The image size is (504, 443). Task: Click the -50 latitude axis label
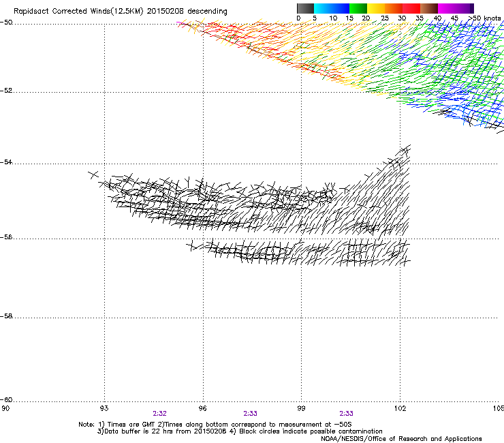click(6, 22)
